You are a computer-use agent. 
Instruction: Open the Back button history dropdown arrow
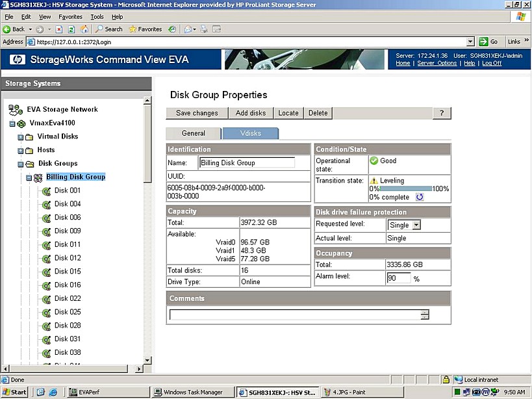tap(30, 29)
